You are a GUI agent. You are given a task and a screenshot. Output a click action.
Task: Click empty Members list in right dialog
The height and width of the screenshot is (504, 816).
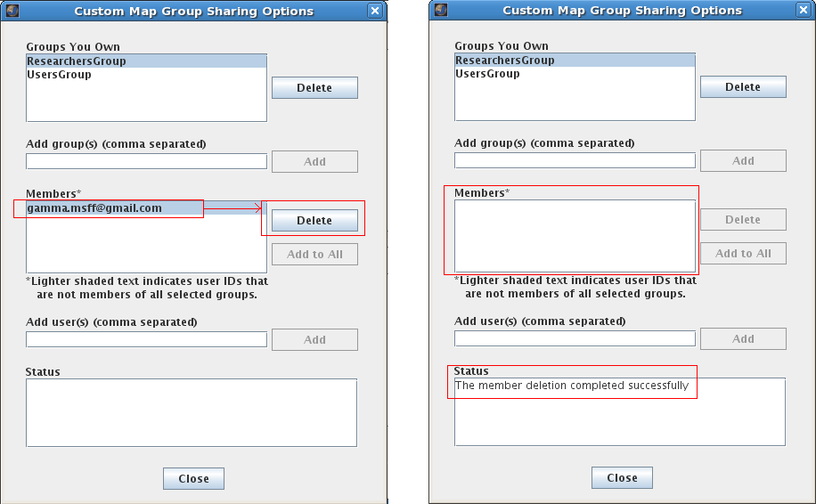click(575, 236)
